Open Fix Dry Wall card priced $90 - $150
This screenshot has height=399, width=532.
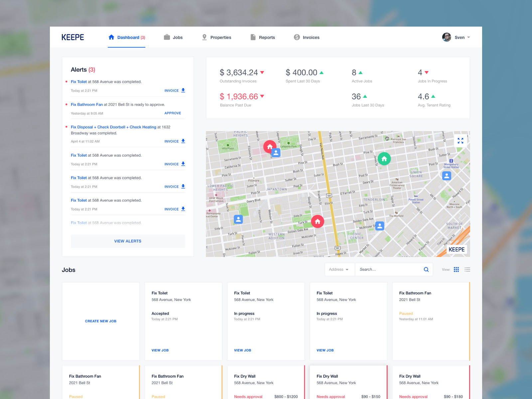(348, 382)
